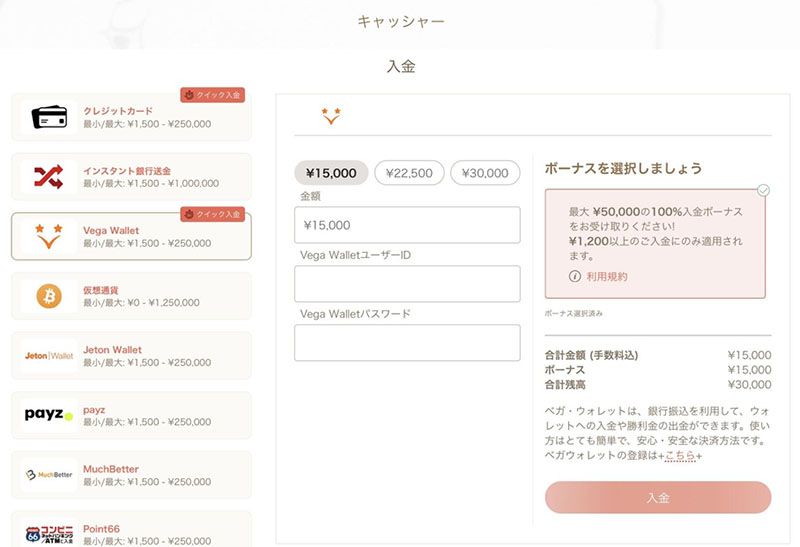Open the 利用規約 terms link

click(607, 277)
